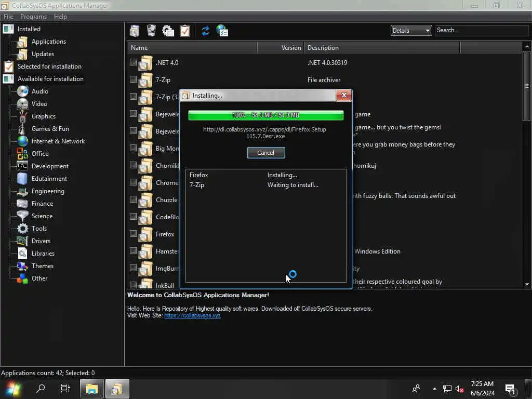Tick the 7-Zip File archiver checkbox

tap(133, 79)
